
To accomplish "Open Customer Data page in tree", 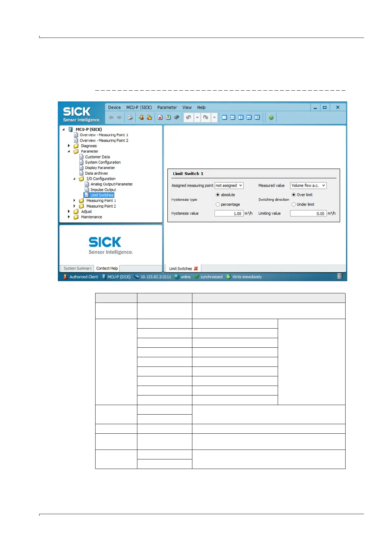I will (x=97, y=157).
